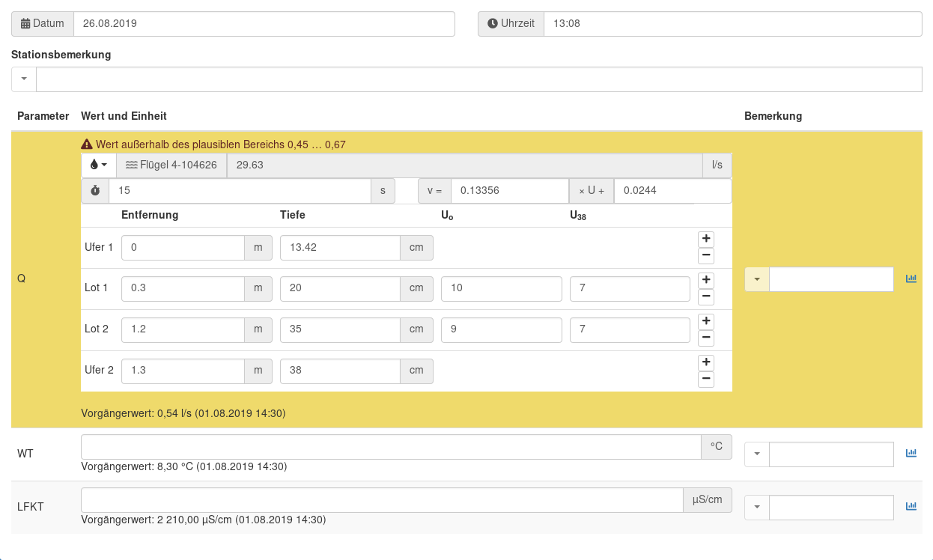The width and height of the screenshot is (933, 560).
Task: Click Lot 1 U38 field
Action: 630,289
